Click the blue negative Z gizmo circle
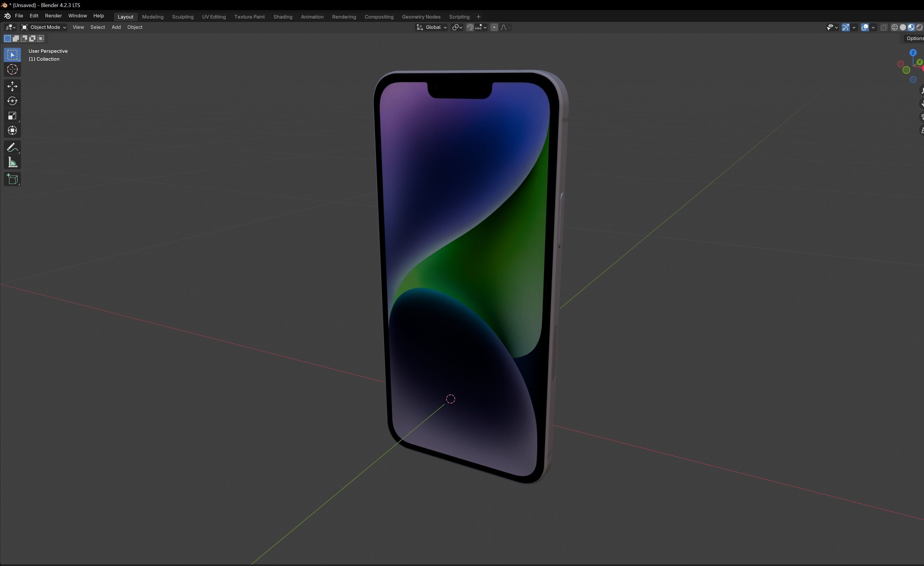This screenshot has height=566, width=924. (913, 80)
